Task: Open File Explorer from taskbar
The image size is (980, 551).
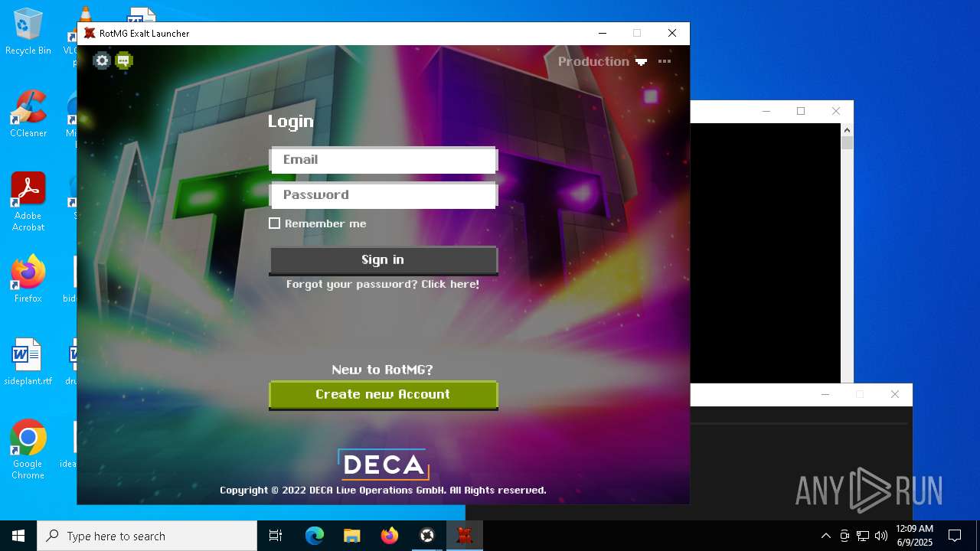Action: click(352, 536)
